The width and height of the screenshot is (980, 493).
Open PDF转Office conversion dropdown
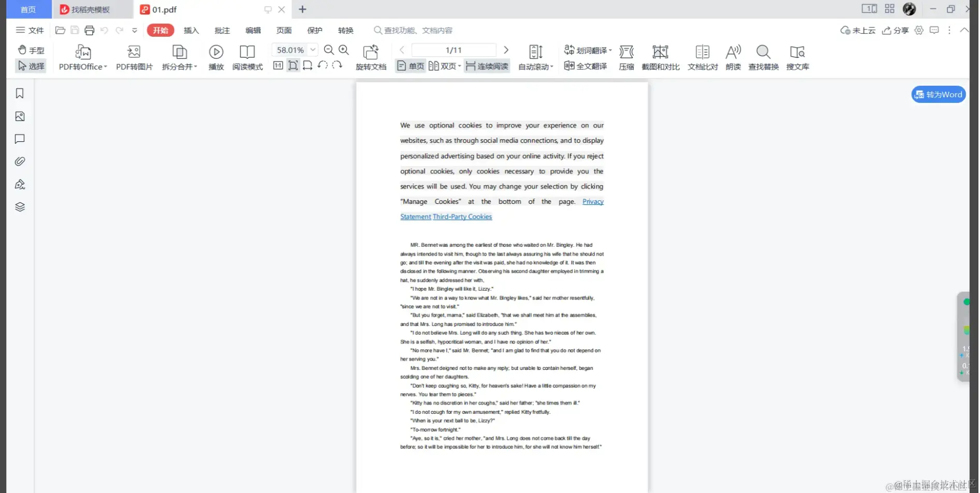[x=83, y=58]
